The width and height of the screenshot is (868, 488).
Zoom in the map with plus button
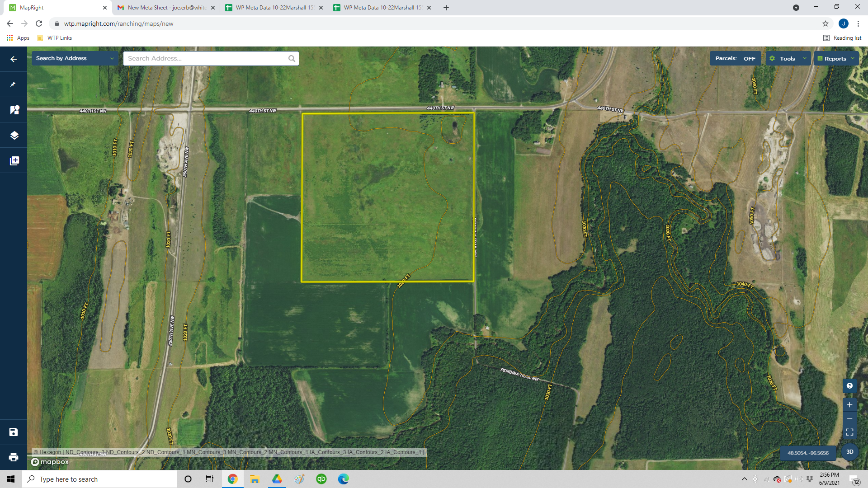(849, 405)
